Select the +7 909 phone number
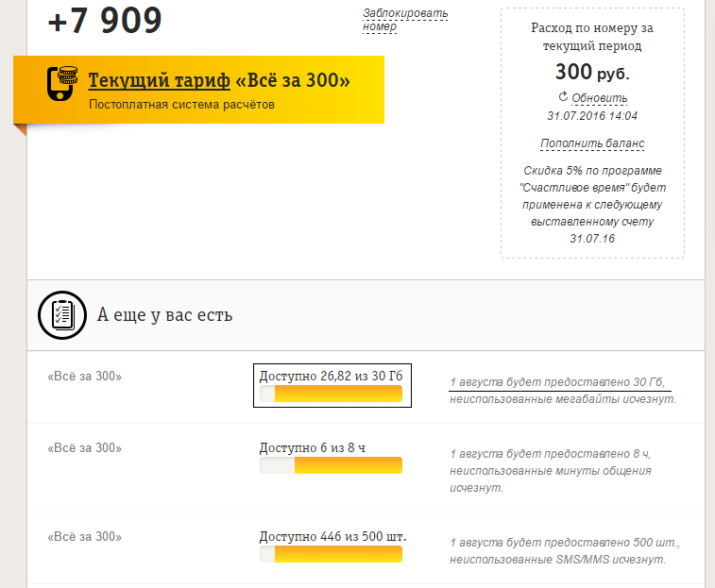This screenshot has height=588, width=715. [x=105, y=21]
